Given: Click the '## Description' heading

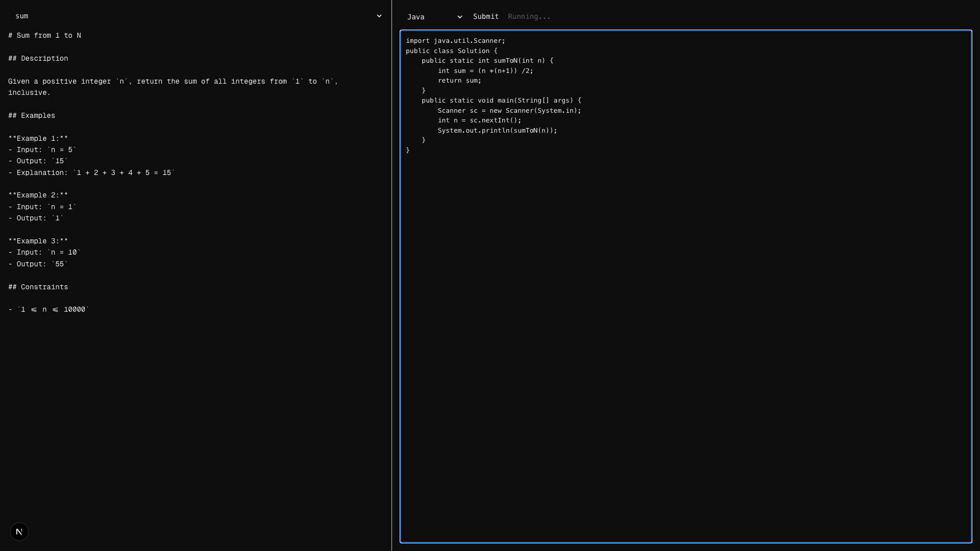Looking at the screenshot, I should (x=38, y=59).
